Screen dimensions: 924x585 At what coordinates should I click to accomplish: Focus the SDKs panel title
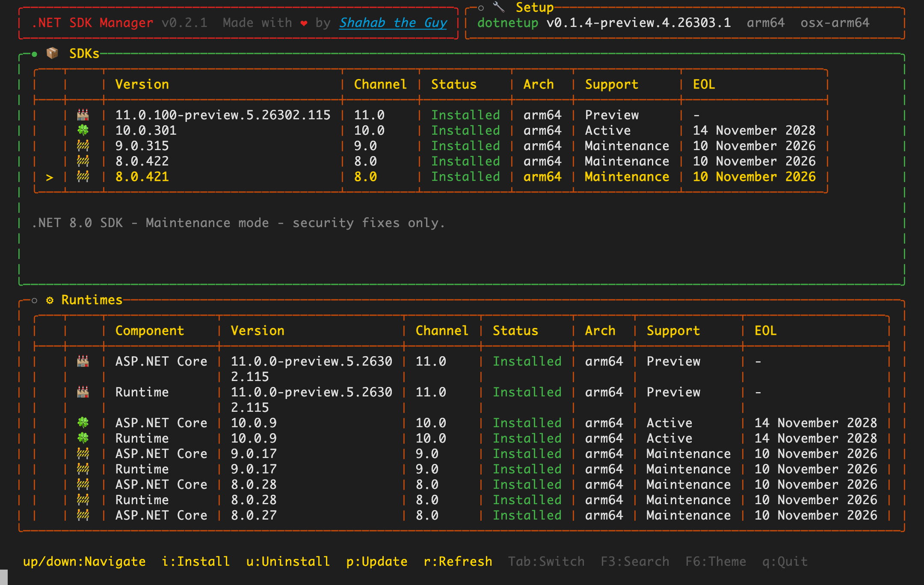click(84, 53)
